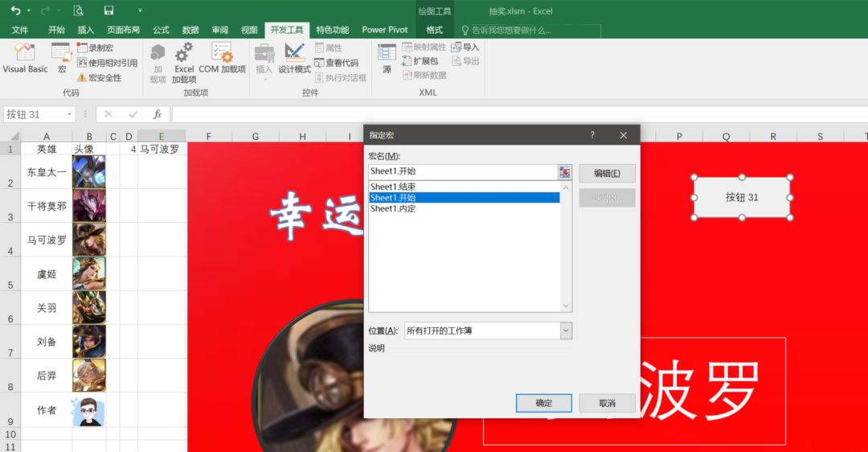Click the 按钮 31 button on sheet

(x=742, y=197)
